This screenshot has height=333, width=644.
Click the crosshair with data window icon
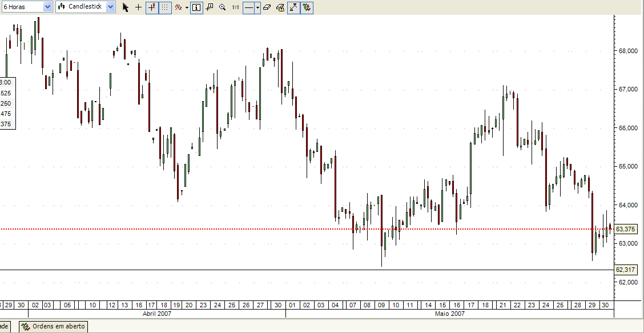(x=210, y=7)
